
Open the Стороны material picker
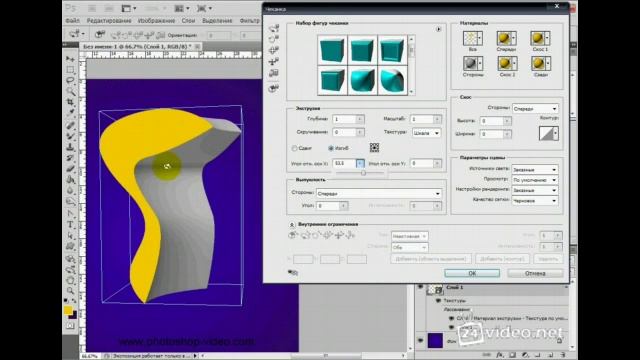[473, 63]
